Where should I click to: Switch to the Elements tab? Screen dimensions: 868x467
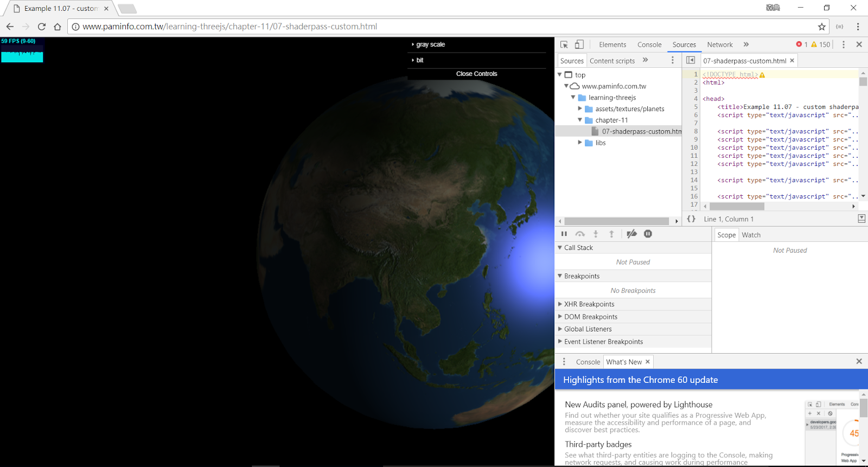tap(612, 44)
